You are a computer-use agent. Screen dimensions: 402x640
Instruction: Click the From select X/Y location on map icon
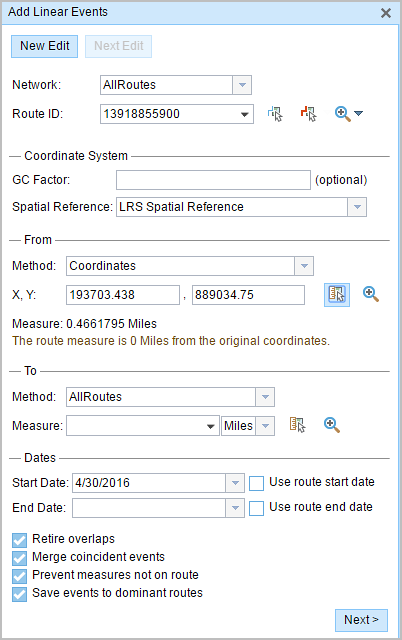(337, 295)
